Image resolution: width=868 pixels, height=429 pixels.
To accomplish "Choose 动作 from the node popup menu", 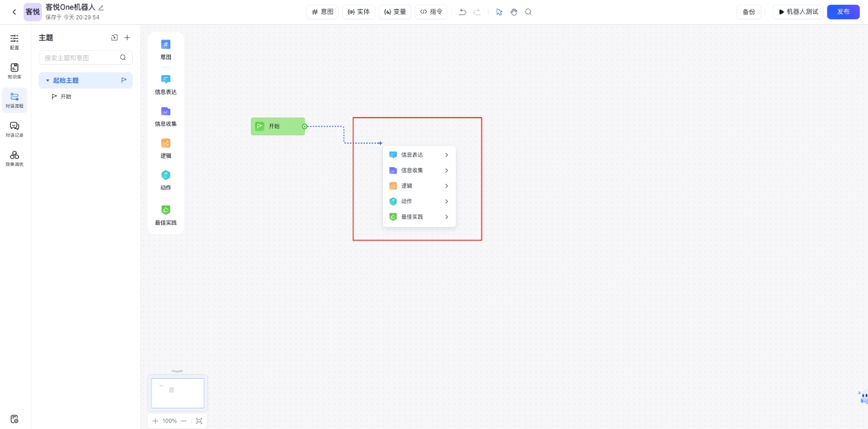I will click(419, 201).
